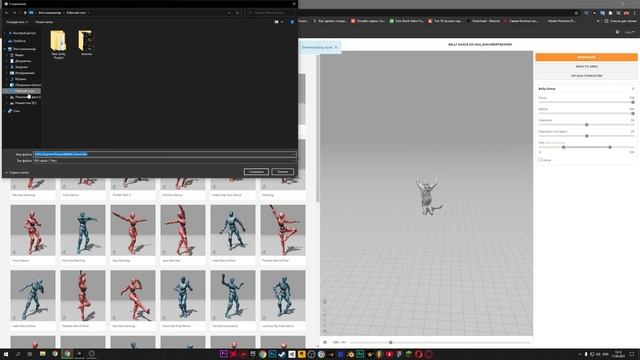Viewport: 640px width, 360px height.
Task: Change the view mode icon in the dialog
Action: pos(276,22)
